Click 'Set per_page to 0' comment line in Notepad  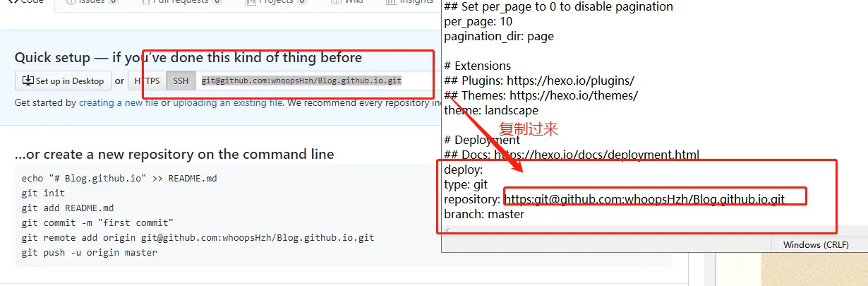click(x=558, y=6)
